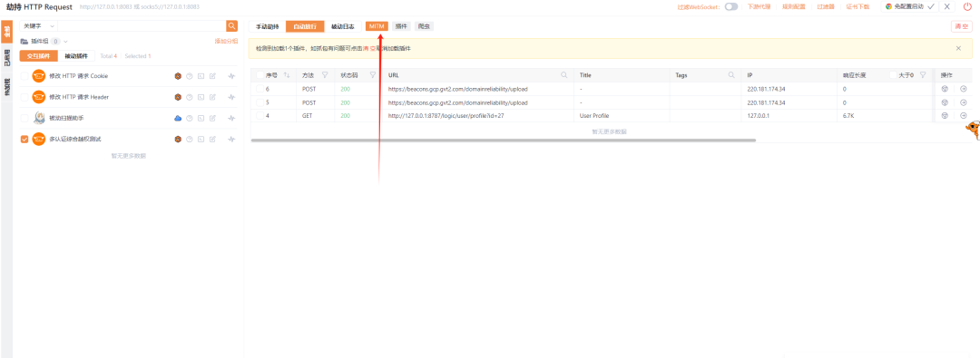Select the checkbox for row 5
This screenshot has width=980, height=358.
tap(260, 102)
